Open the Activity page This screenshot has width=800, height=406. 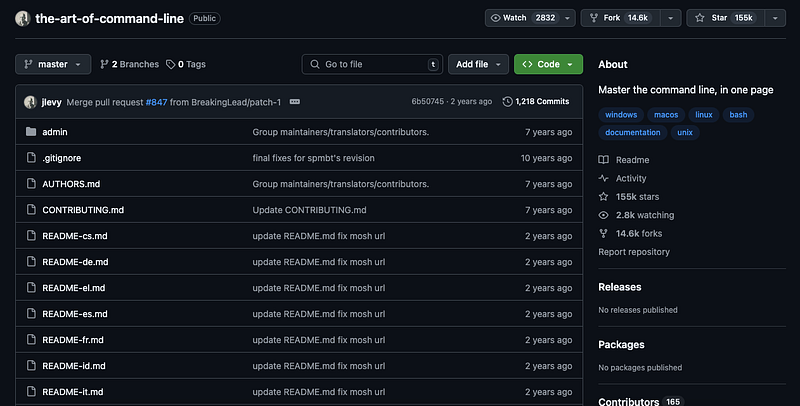pos(622,178)
